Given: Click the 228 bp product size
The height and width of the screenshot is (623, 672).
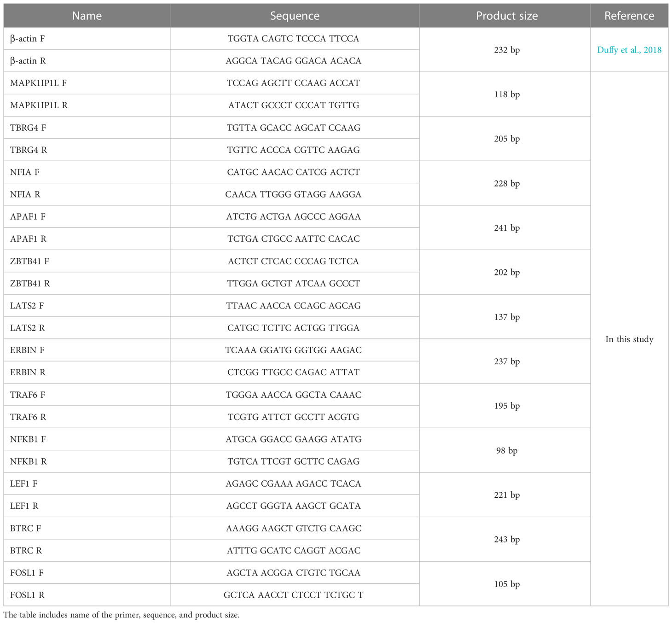Looking at the screenshot, I should pyautogui.click(x=507, y=183).
